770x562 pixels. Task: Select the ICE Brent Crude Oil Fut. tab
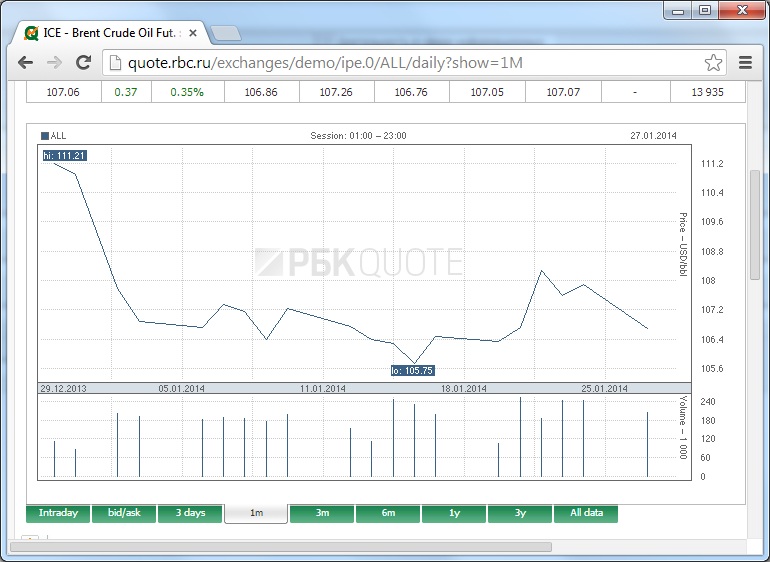112,33
